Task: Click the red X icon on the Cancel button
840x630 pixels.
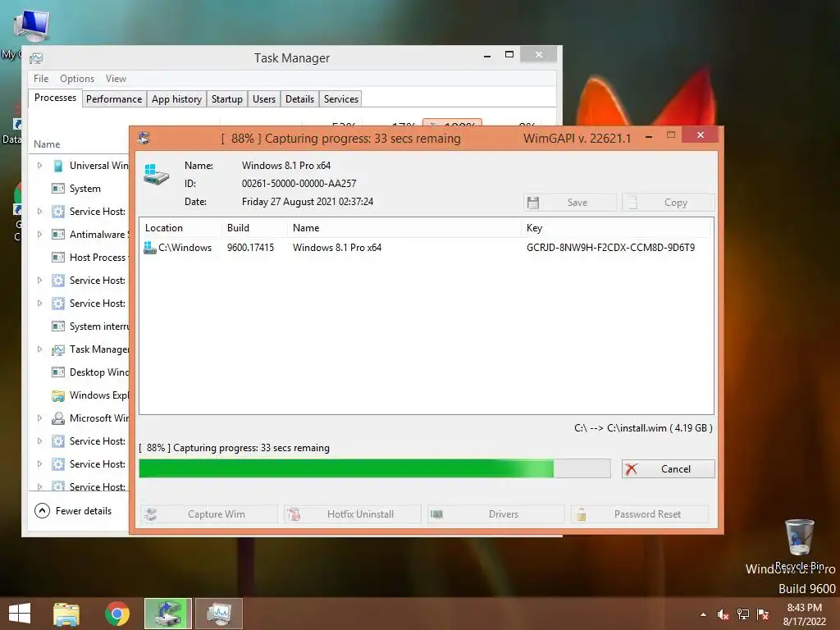Action: [632, 469]
